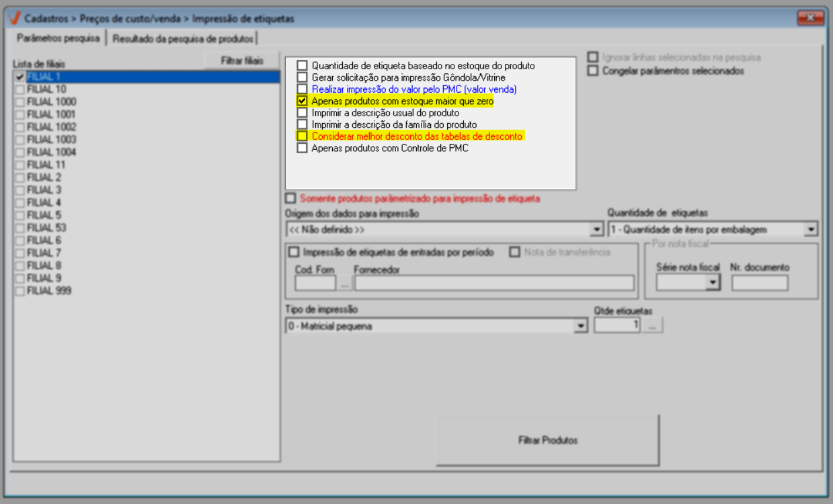The image size is (833, 504).
Task: Check the FILIAL 5 checkbox
Action: click(19, 215)
